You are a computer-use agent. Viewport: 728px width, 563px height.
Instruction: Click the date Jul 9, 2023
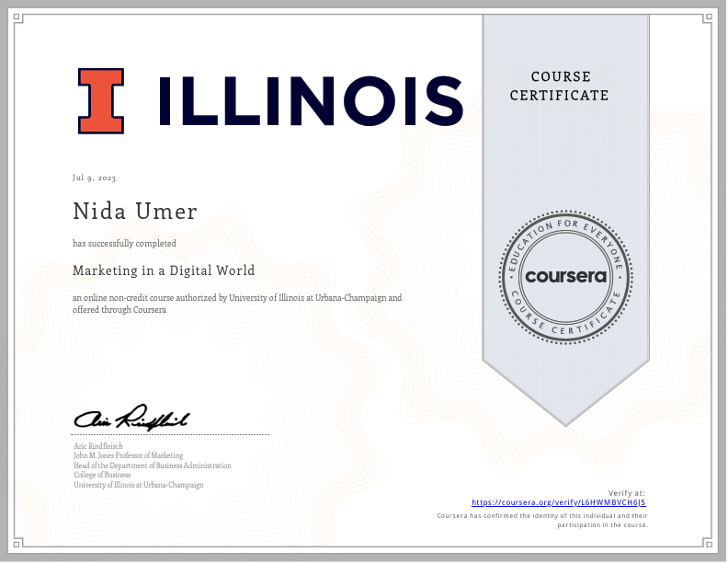[x=95, y=178]
